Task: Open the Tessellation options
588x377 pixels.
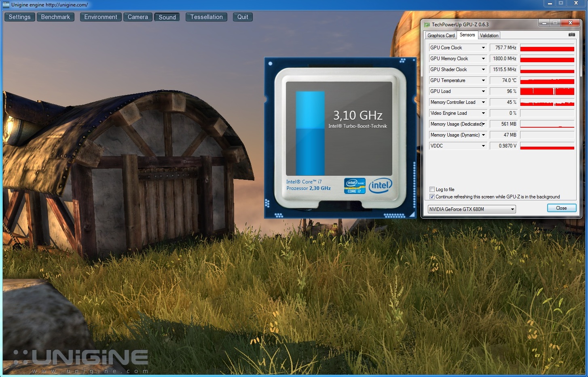Action: tap(206, 17)
